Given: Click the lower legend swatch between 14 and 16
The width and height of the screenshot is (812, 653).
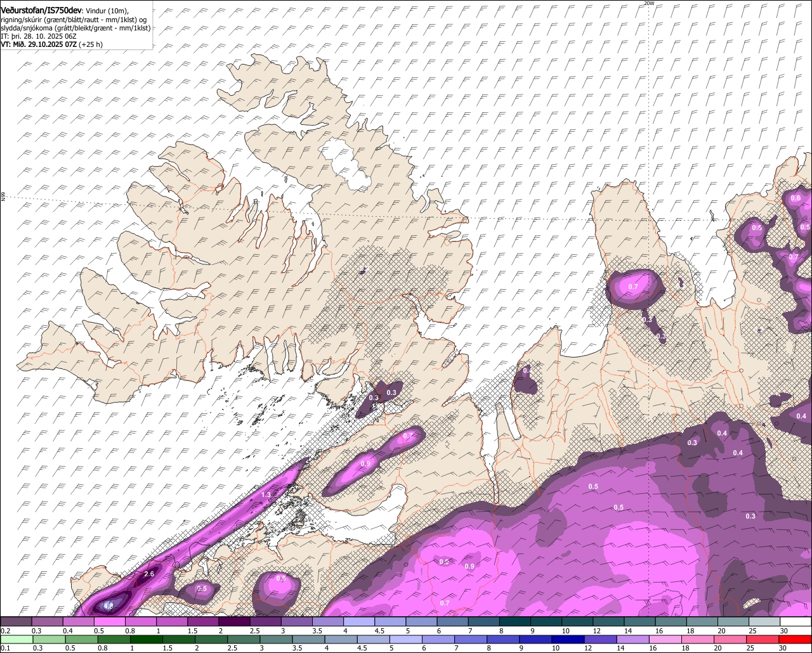Looking at the screenshot, I should (x=633, y=639).
